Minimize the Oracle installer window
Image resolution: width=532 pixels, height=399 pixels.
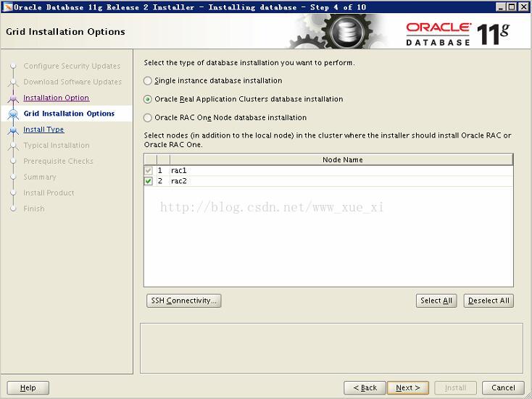500,7
